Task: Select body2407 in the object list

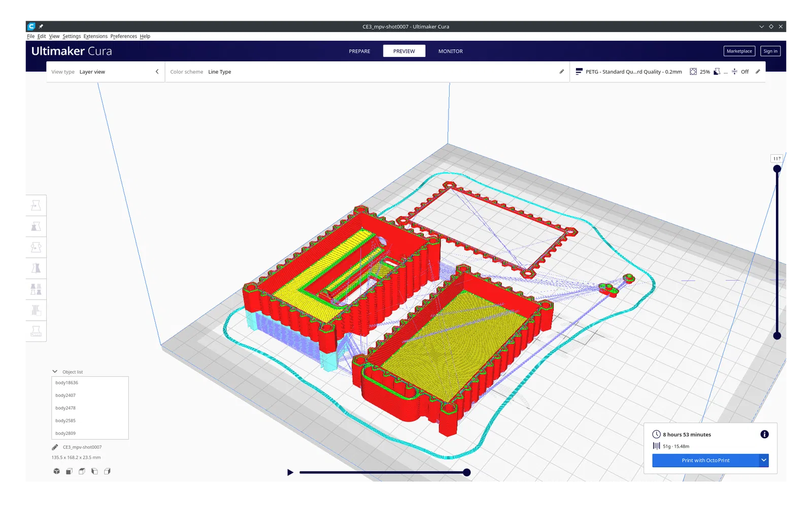Action: (x=90, y=395)
